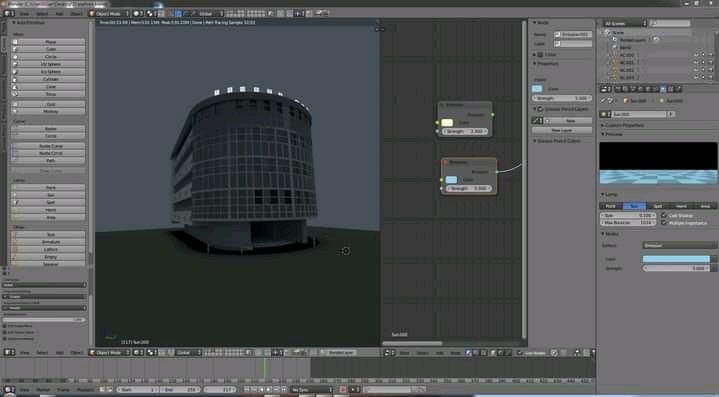Add an Armature object
Viewport: 719px width, 397px height.
tap(48, 242)
